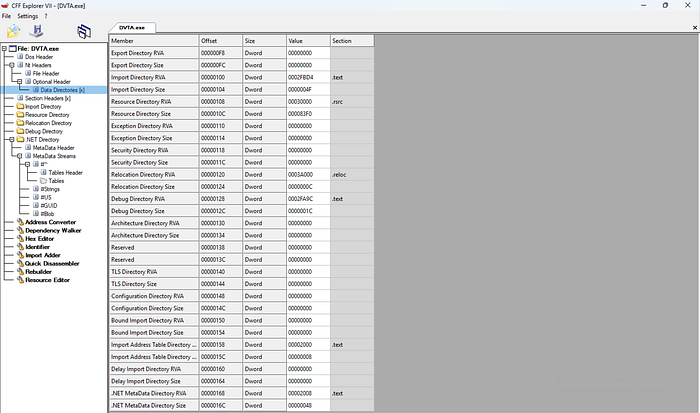Open the Debug Directory folder
Image resolution: width=700 pixels, height=413 pixels.
point(44,131)
